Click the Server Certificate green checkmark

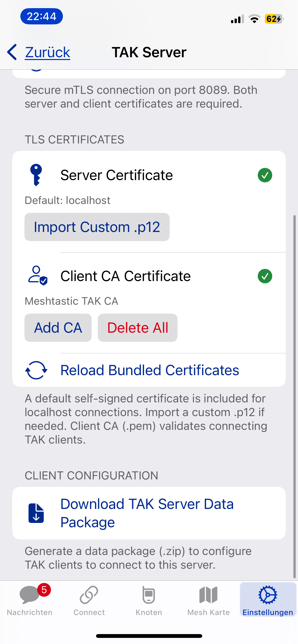(x=265, y=175)
